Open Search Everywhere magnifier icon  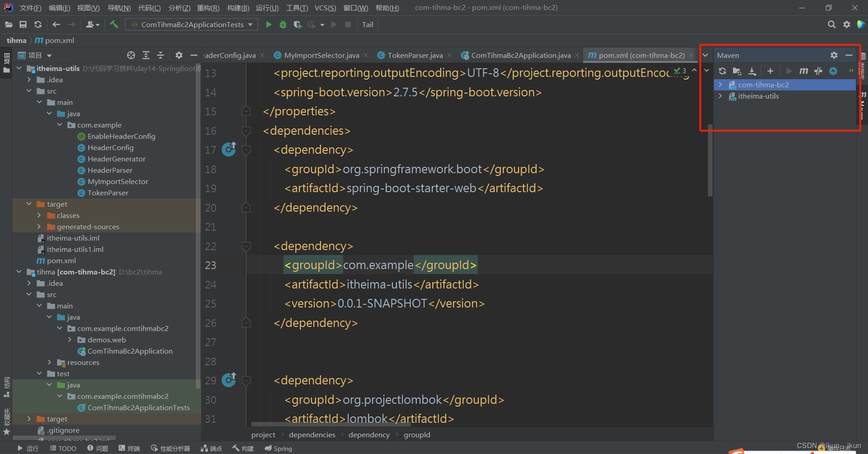pyautogui.click(x=831, y=24)
